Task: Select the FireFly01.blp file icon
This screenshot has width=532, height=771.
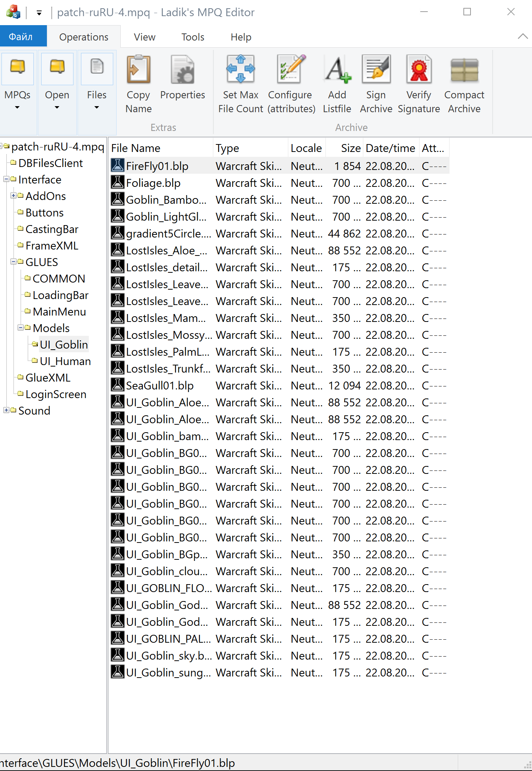Action: pyautogui.click(x=118, y=166)
